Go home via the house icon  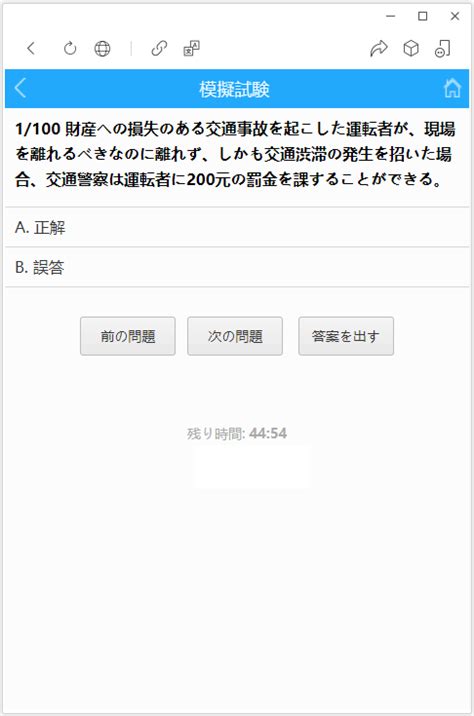pyautogui.click(x=452, y=88)
